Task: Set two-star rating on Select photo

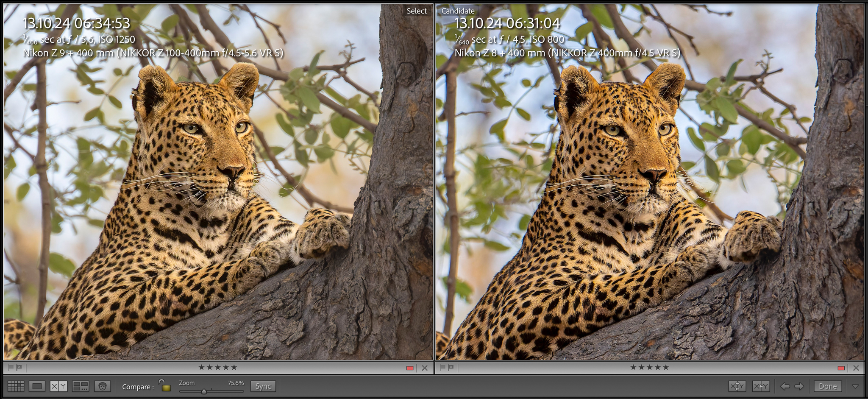Action: click(x=209, y=367)
